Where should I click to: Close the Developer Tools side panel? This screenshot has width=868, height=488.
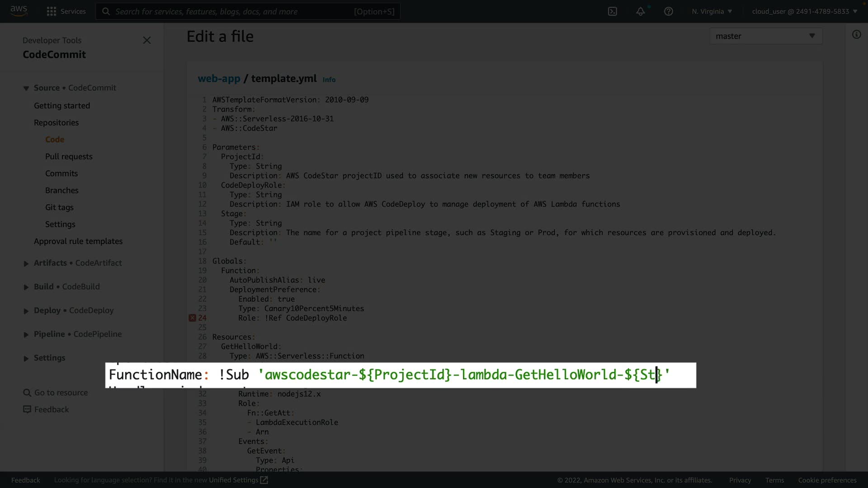(146, 40)
